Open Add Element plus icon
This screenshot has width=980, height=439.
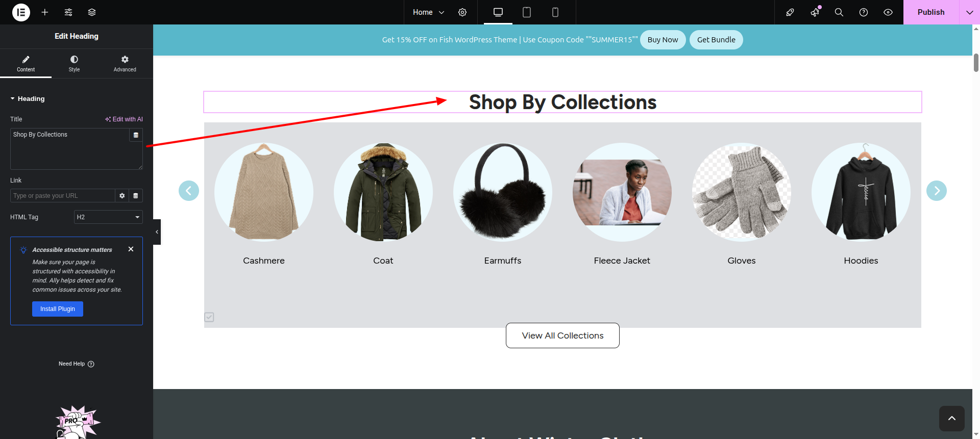(x=45, y=12)
